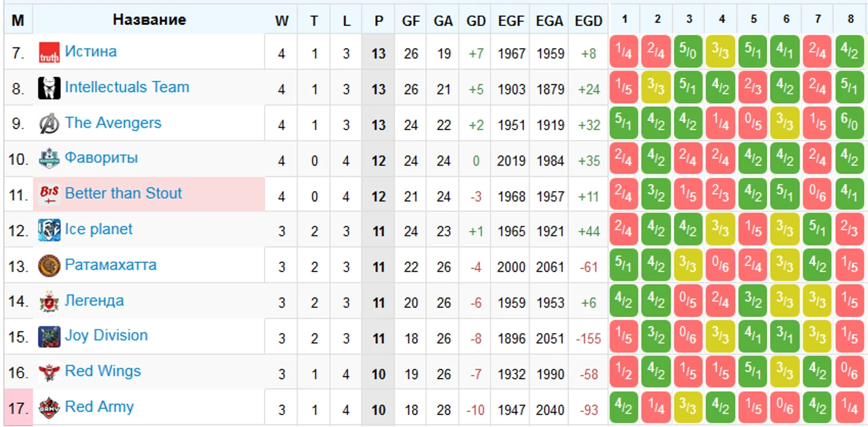Click the Фавориты team logo icon
The image size is (868, 427).
pos(49,159)
